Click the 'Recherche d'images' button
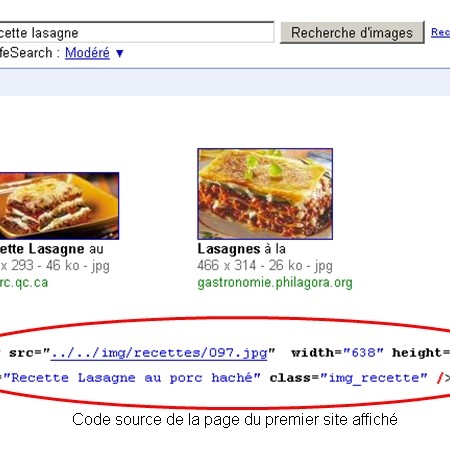The height and width of the screenshot is (450, 450). tap(352, 33)
